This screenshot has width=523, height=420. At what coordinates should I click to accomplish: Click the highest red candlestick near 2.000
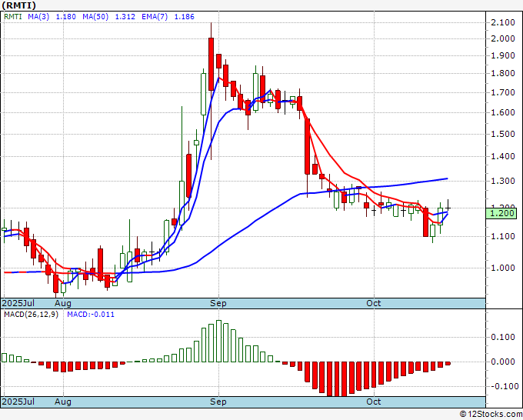(212, 58)
